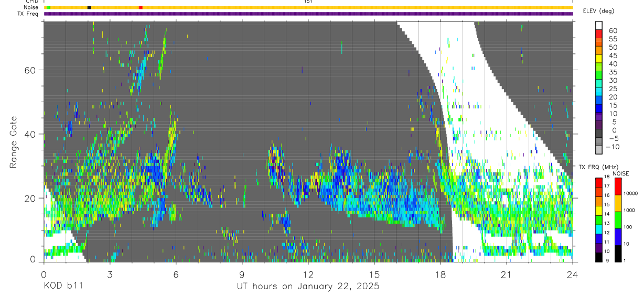
Task: Pick the light gray bottom swatch in ELEV colorbar
Action: pyautogui.click(x=599, y=150)
